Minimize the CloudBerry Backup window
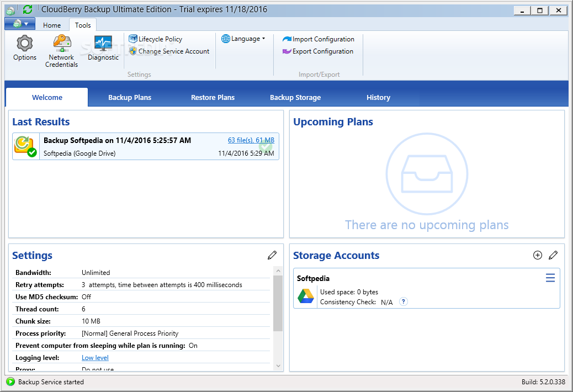573x392 pixels. tap(522, 10)
